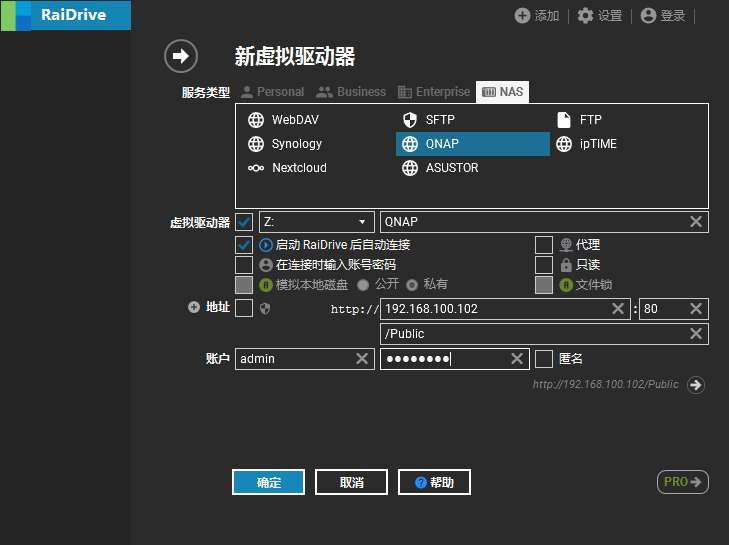The height and width of the screenshot is (545, 729).
Task: Expand address options with plus icon
Action: tap(194, 308)
